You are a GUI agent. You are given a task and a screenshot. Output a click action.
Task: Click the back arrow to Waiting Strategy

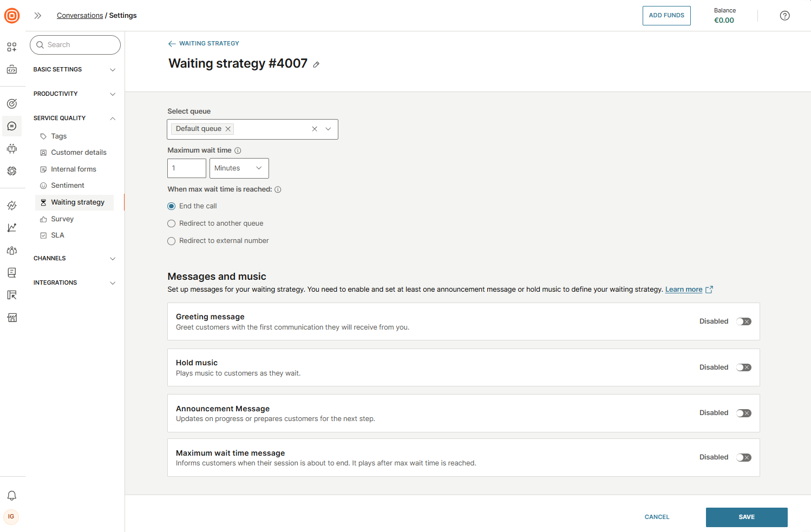point(172,43)
